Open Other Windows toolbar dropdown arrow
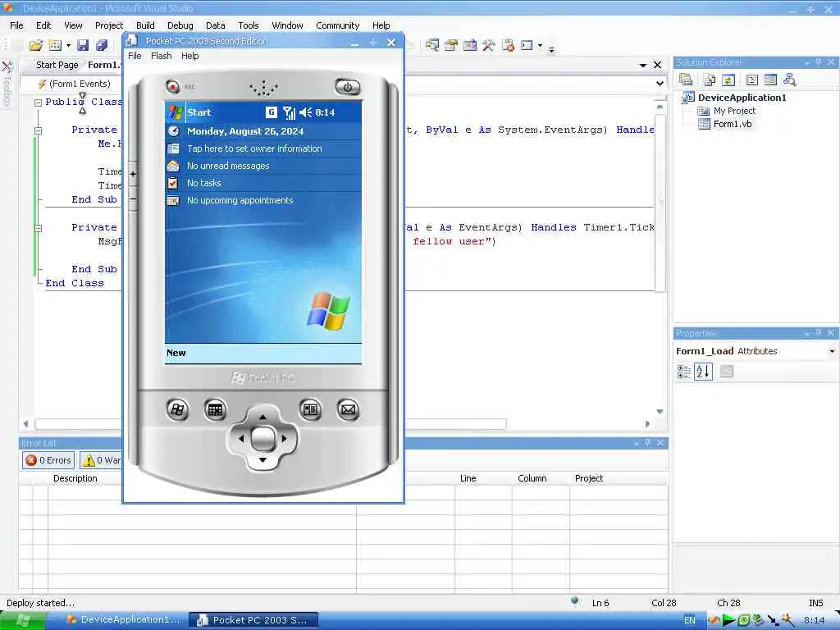This screenshot has height=630, width=840. point(540,46)
